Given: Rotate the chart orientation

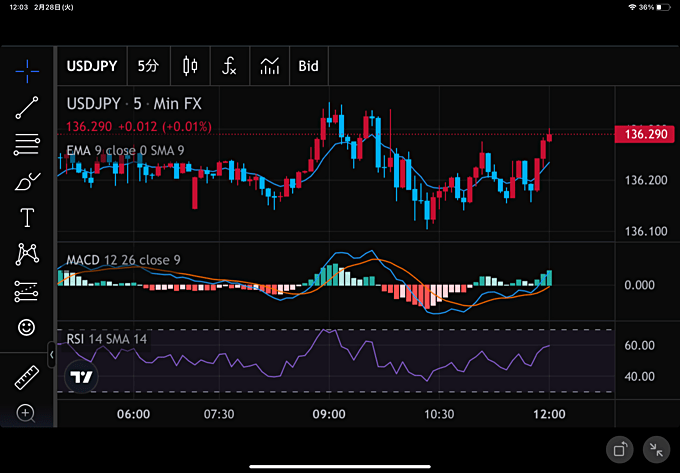Looking at the screenshot, I should [620, 449].
